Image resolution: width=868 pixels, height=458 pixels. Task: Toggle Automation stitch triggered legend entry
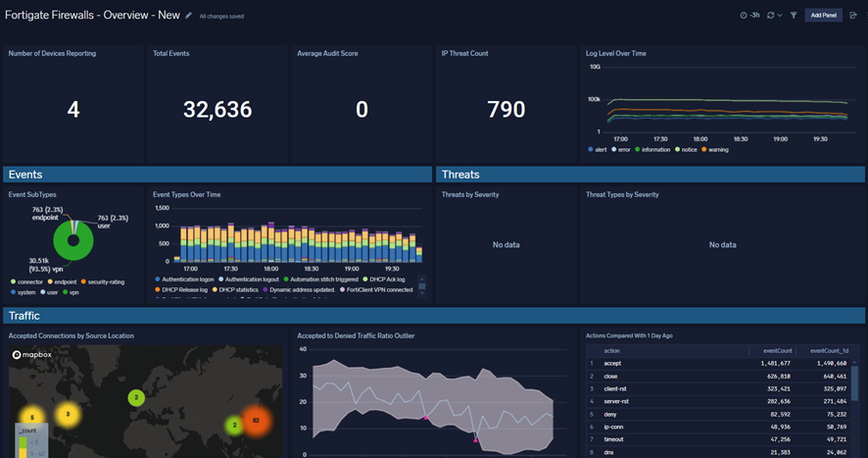(321, 280)
